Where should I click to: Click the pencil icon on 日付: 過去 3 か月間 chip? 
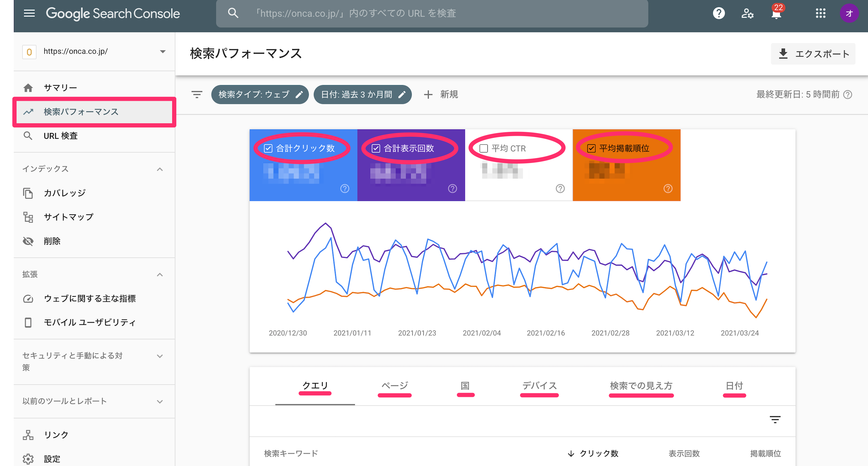click(402, 95)
